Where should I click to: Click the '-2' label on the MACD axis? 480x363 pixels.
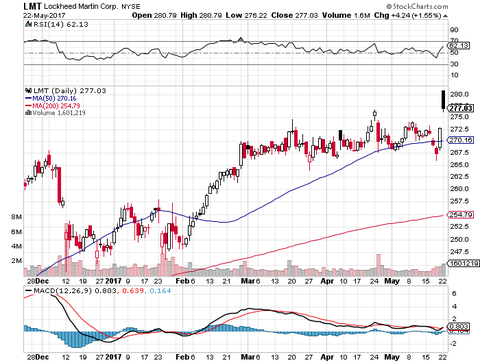[453, 344]
